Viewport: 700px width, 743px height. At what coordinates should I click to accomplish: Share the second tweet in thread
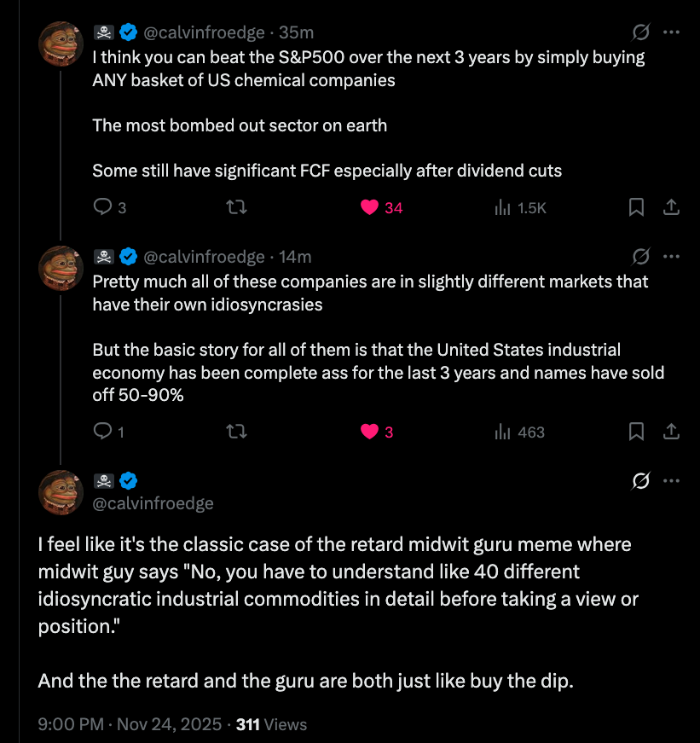click(x=671, y=432)
